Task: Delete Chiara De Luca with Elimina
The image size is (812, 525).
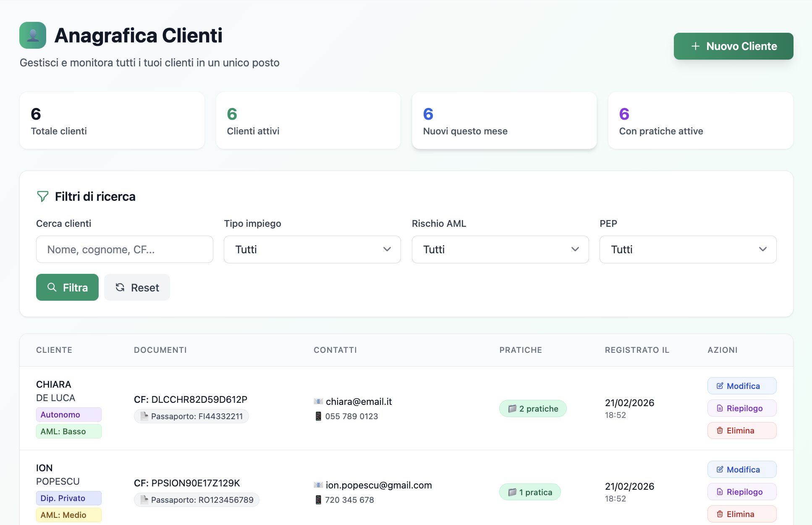Action: click(741, 430)
